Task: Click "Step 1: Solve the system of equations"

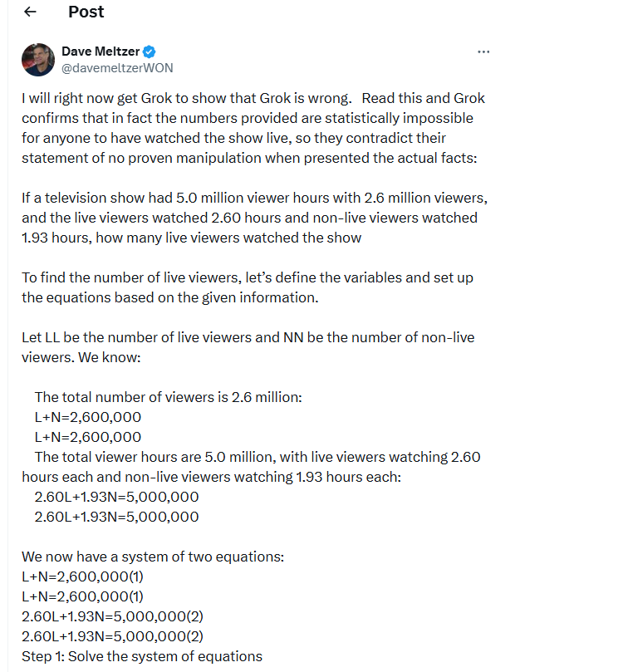Action: click(142, 656)
